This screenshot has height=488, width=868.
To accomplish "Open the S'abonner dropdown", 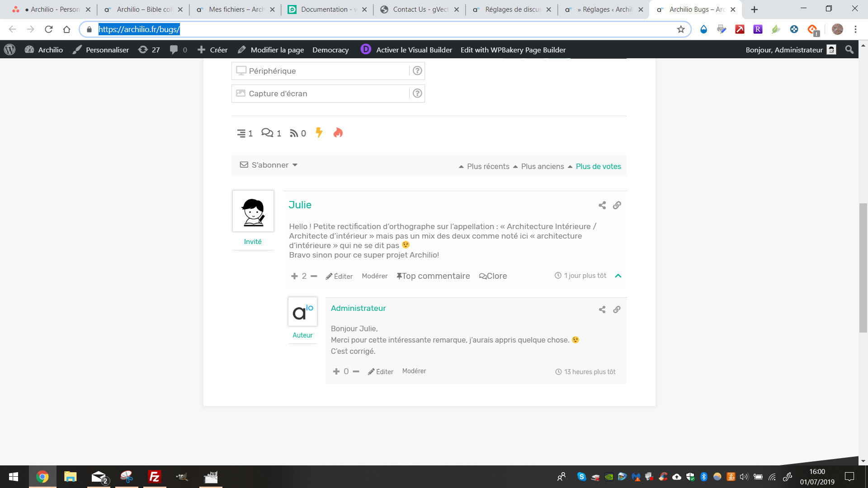I will [269, 165].
